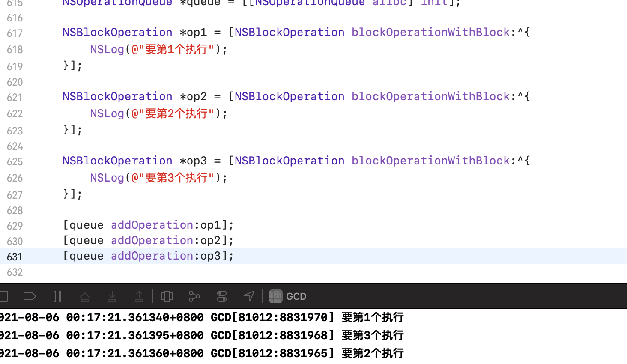The width and height of the screenshot is (627, 364).
Task: Click NSLog call on line 626
Action: click(x=107, y=178)
